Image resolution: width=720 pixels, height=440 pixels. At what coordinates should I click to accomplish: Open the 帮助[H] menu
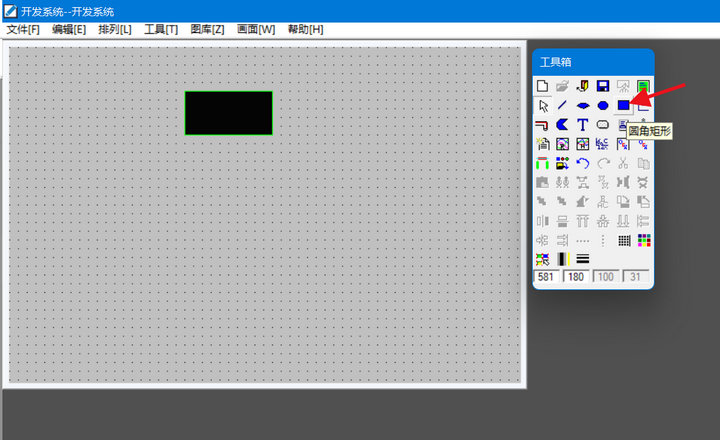[305, 30]
